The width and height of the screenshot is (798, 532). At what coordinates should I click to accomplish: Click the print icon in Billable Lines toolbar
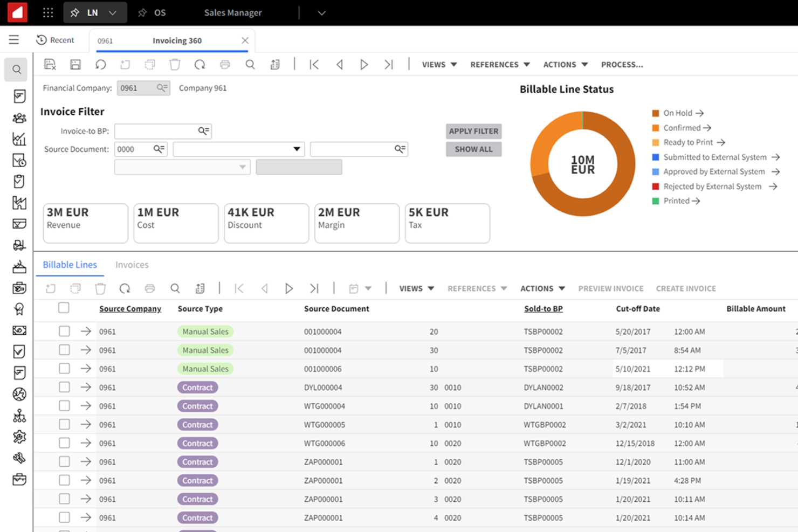coord(150,288)
